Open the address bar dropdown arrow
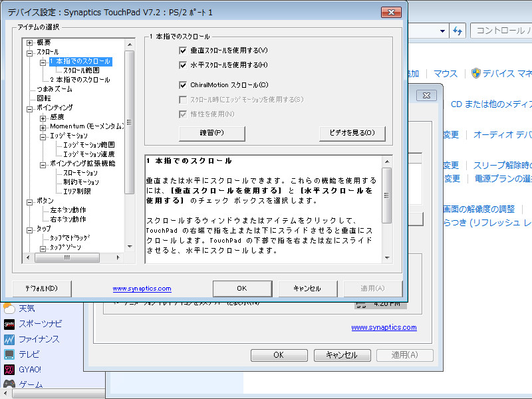532x399 pixels. pyautogui.click(x=442, y=31)
